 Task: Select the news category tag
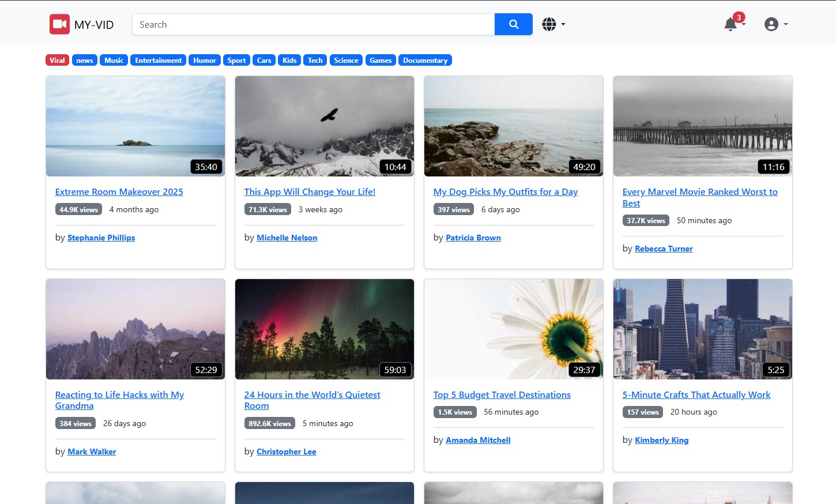[x=85, y=60]
